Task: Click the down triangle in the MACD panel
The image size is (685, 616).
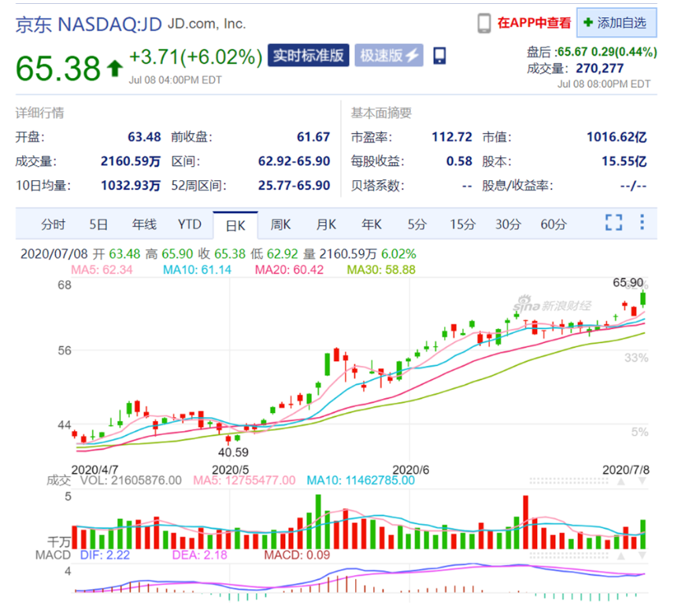Action: pos(642,556)
